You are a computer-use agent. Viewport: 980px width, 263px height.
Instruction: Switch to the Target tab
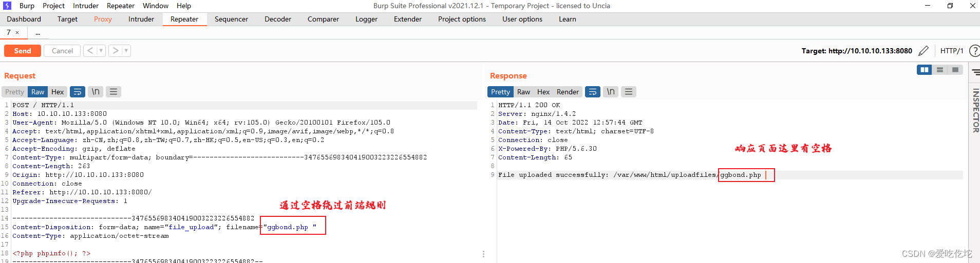click(67, 19)
